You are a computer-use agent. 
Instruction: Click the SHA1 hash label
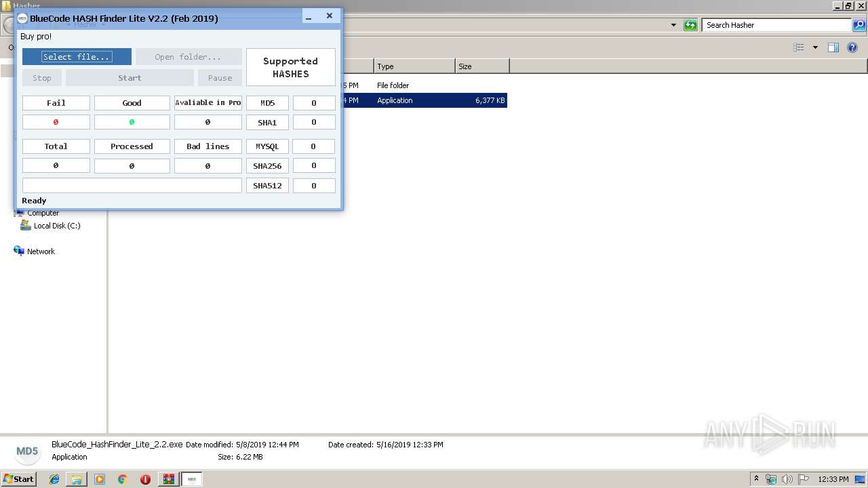coord(267,123)
